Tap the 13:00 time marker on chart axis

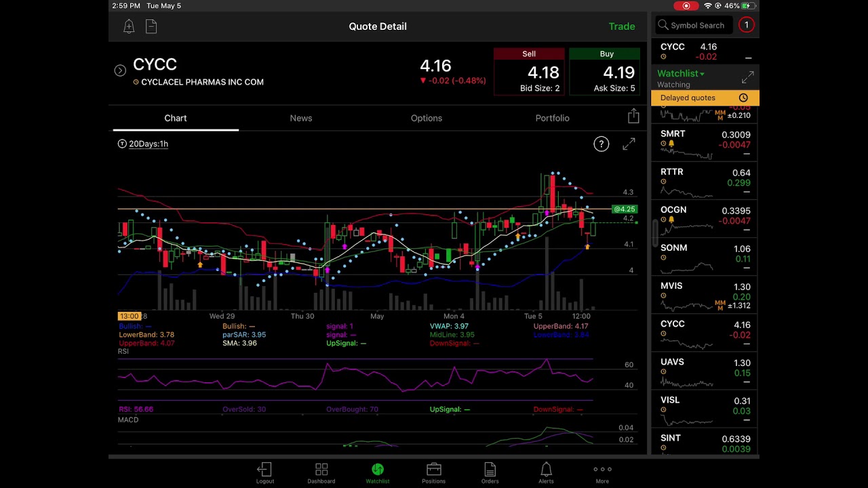129,316
